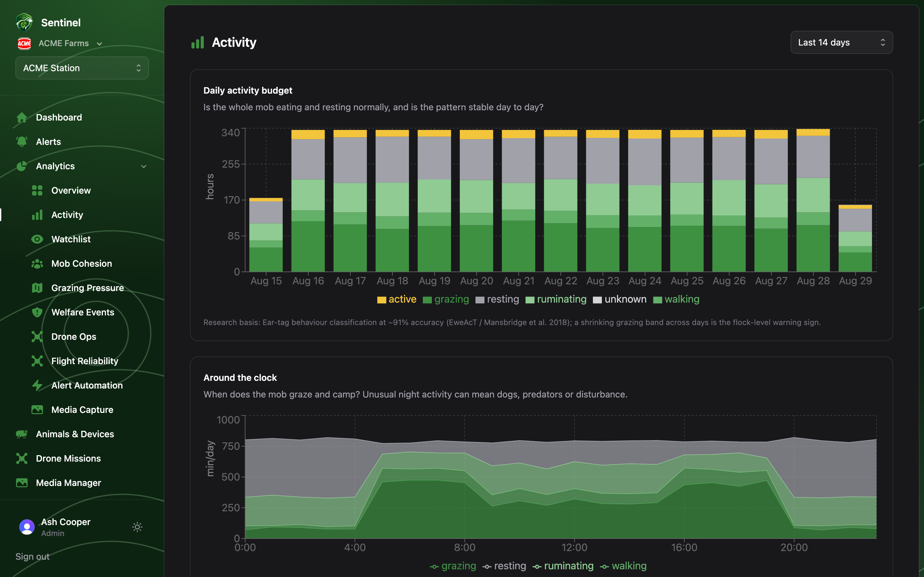
Task: Hide the resting series in bar legend
Action: click(x=497, y=300)
